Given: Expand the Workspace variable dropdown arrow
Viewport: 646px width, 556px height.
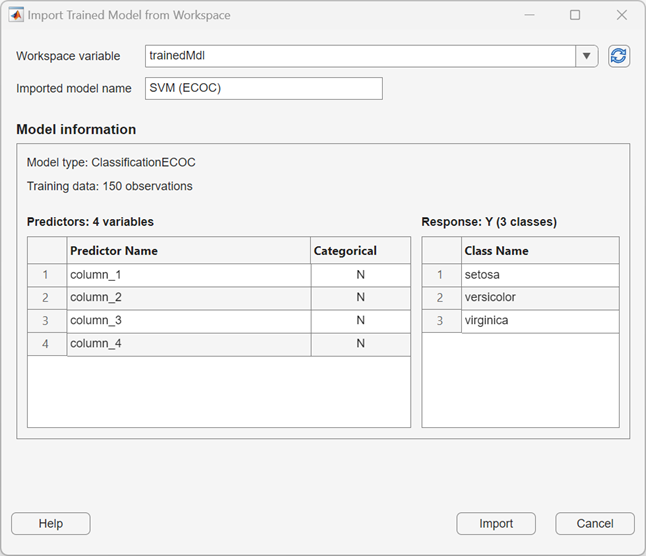Looking at the screenshot, I should pos(587,56).
